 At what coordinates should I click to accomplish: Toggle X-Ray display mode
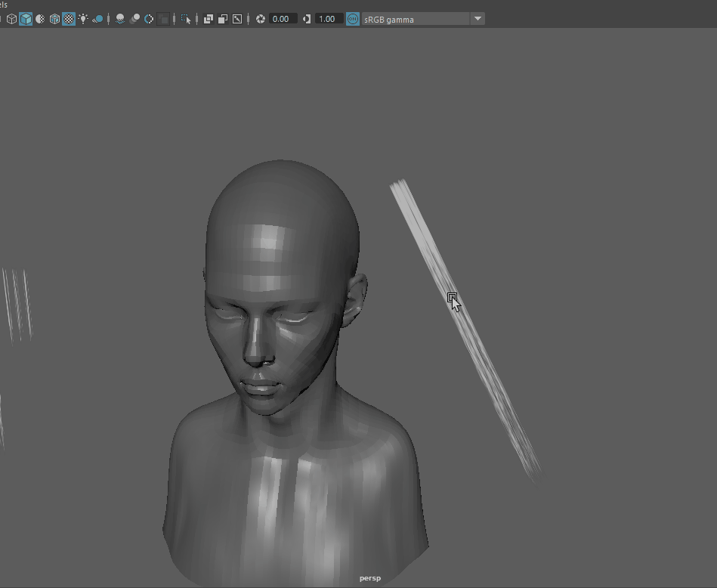(x=208, y=19)
